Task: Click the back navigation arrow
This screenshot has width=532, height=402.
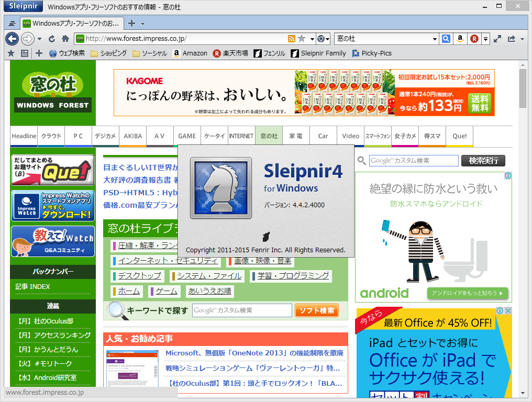Action: pos(12,39)
